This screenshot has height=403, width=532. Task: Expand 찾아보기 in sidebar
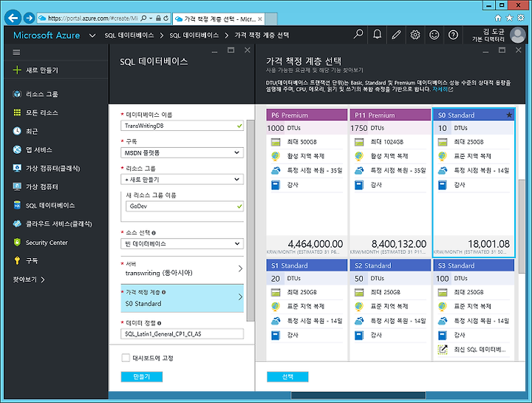(x=29, y=280)
